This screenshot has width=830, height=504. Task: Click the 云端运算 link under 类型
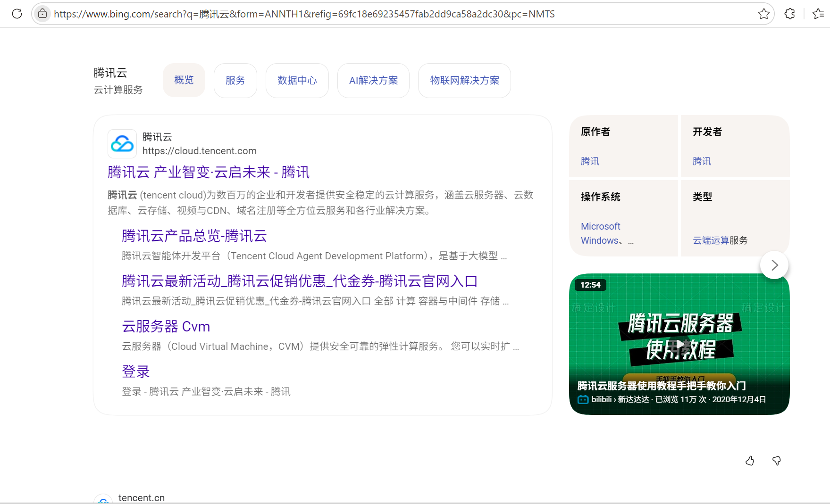(711, 240)
